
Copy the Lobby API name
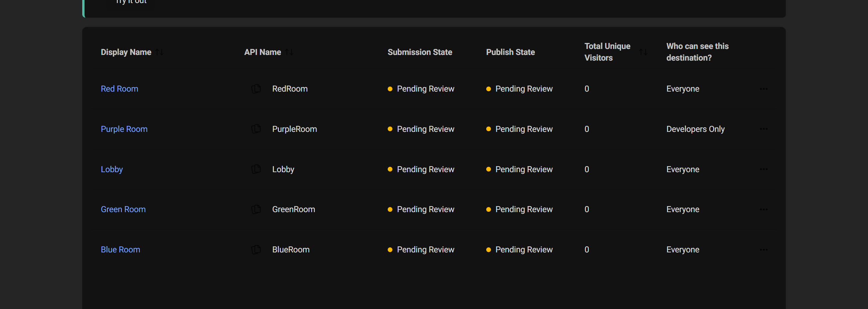(256, 169)
